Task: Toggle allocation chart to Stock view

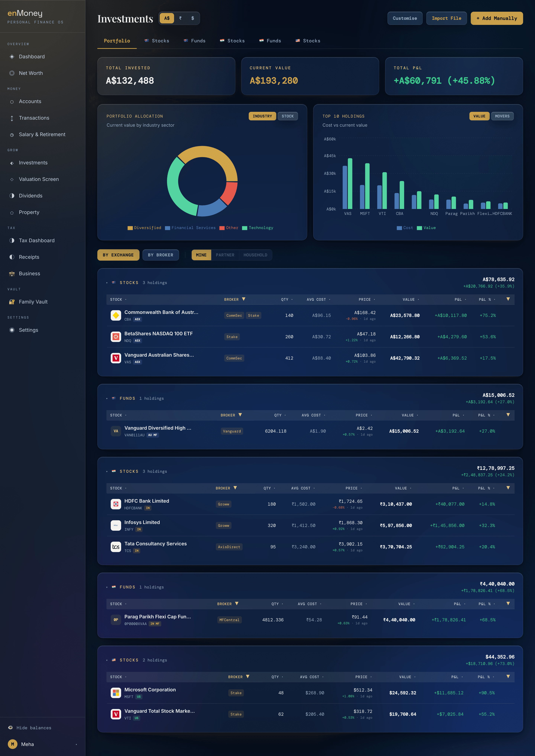Action: click(288, 116)
